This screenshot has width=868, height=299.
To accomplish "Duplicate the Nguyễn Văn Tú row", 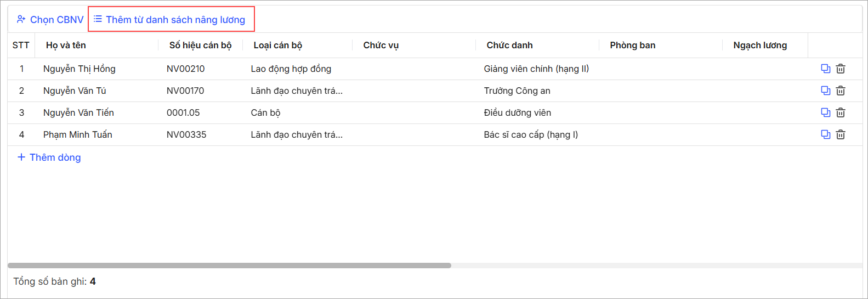I will coord(826,91).
